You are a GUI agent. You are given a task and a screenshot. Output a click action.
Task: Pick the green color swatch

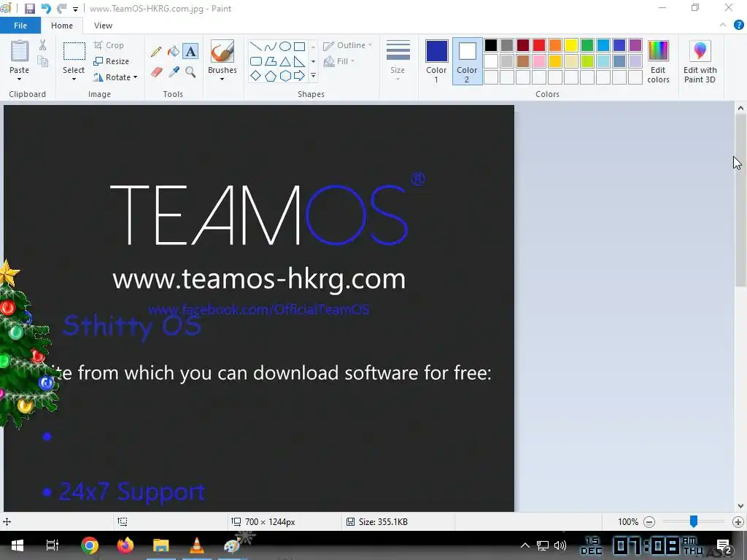click(587, 45)
